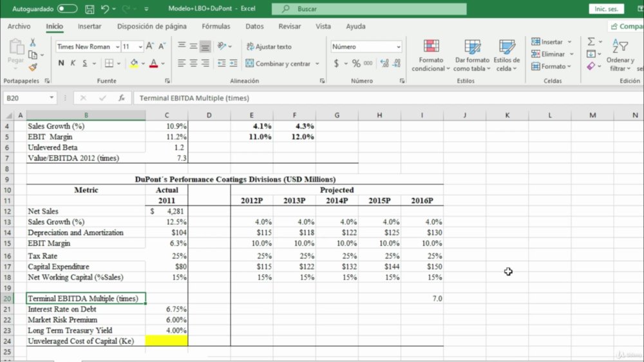Click the Insert Function fx icon
644x362 pixels.
click(x=122, y=98)
